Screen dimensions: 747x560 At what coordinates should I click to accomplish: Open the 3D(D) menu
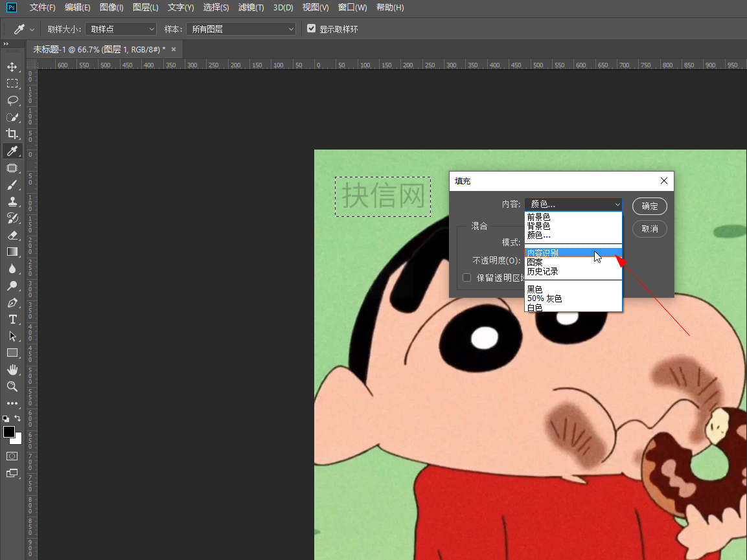click(283, 8)
